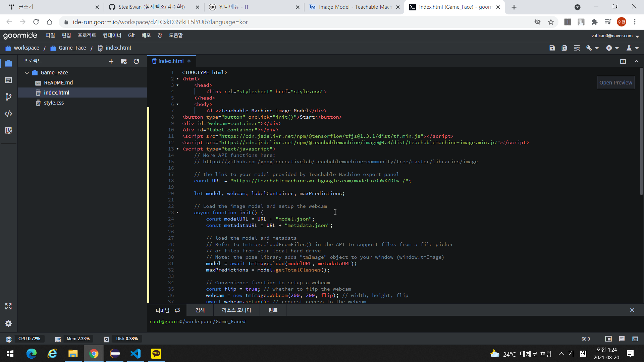
Task: Open the code snippet sidebar icon
Action: pyautogui.click(x=8, y=114)
